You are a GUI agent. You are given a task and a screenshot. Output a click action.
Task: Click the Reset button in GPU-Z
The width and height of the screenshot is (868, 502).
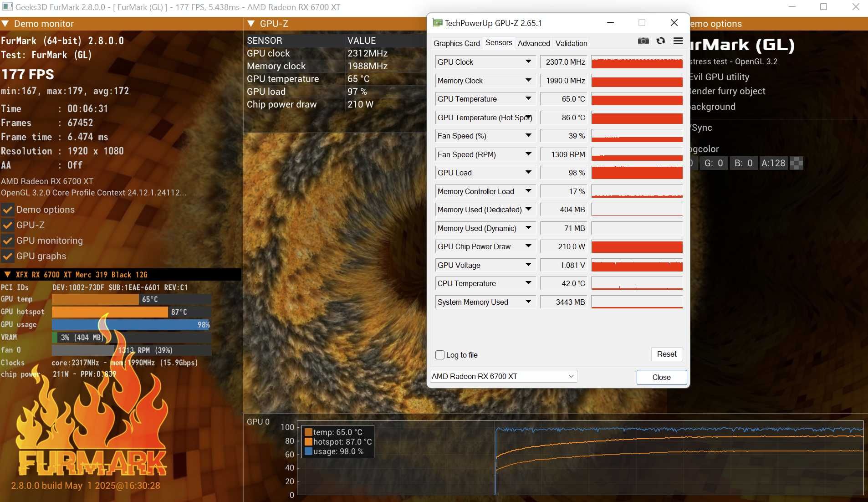point(667,354)
